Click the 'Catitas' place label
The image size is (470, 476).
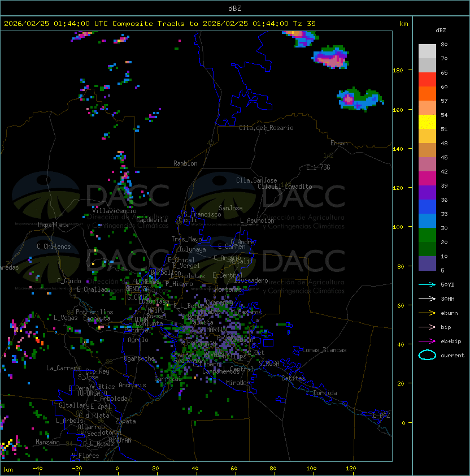(x=293, y=378)
